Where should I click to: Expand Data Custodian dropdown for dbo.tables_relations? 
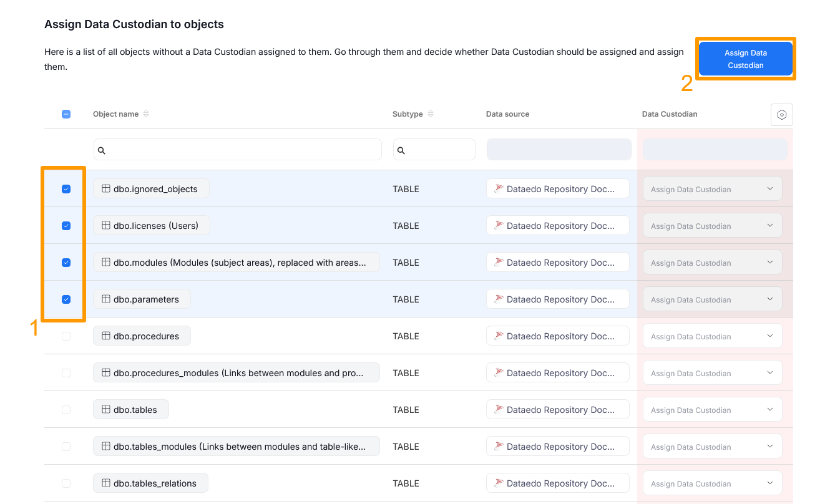tap(712, 483)
